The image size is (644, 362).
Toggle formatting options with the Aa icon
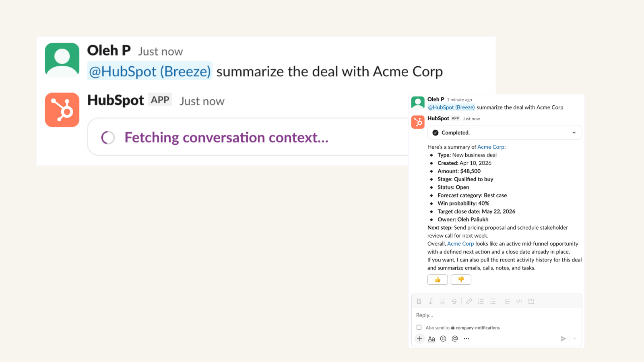(x=431, y=339)
